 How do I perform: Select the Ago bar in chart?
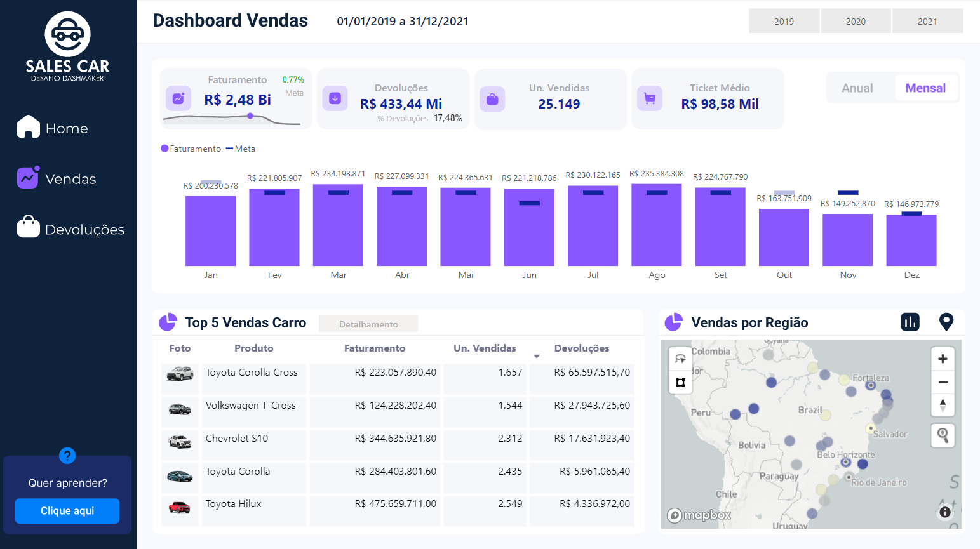click(657, 225)
